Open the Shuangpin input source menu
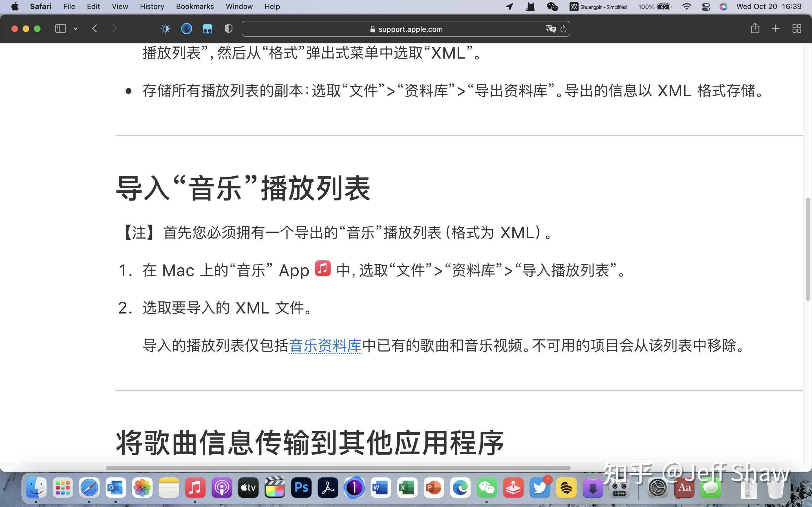This screenshot has width=812, height=507. point(599,6)
